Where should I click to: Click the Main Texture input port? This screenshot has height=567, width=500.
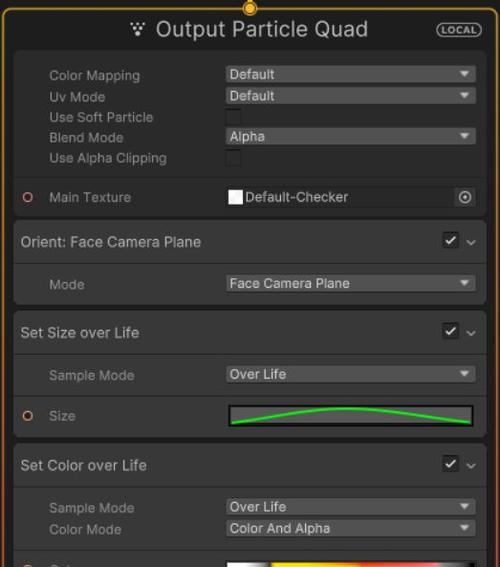[x=28, y=197]
